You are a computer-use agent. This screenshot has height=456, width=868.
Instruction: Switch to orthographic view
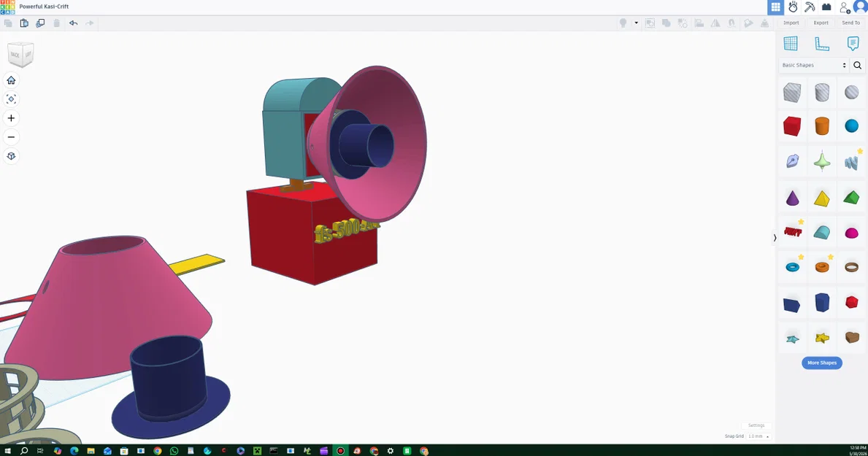[x=11, y=156]
